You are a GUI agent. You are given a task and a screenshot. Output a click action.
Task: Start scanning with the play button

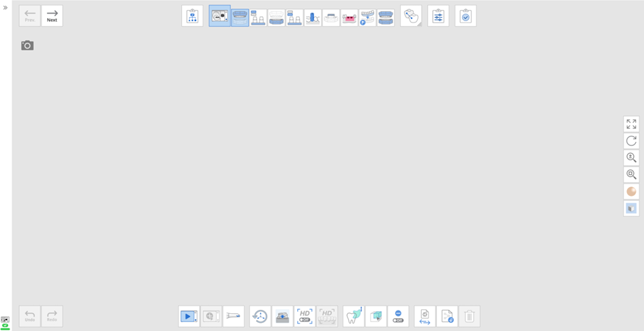[x=189, y=316]
